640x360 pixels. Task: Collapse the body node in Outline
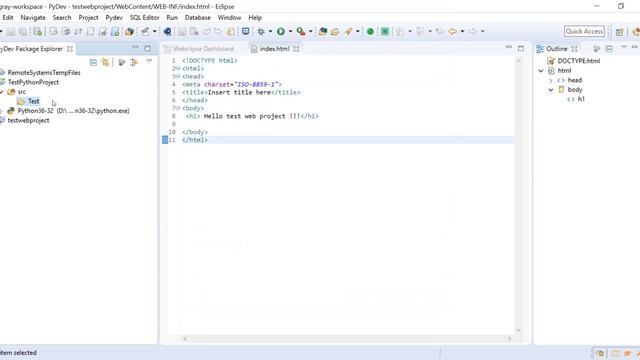tap(551, 90)
